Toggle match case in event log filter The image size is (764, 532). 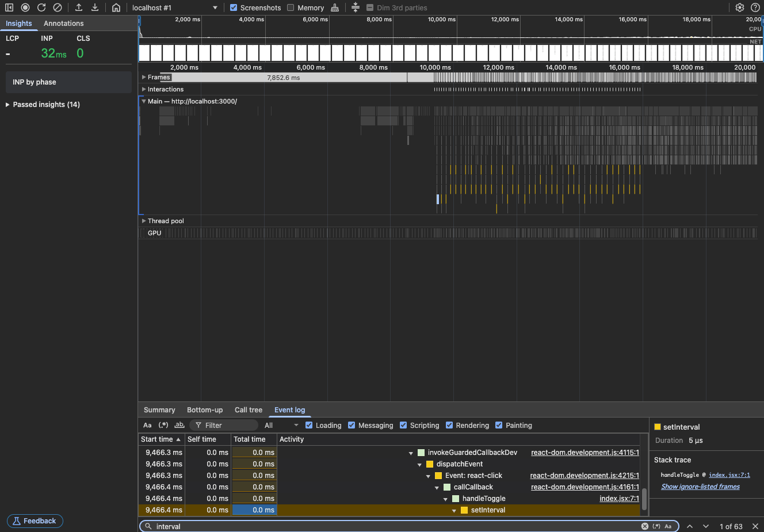147,425
